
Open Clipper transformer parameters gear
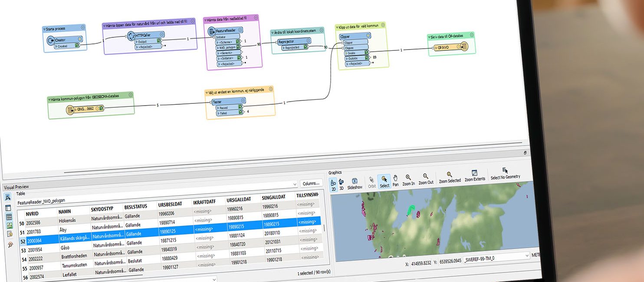[368, 35]
